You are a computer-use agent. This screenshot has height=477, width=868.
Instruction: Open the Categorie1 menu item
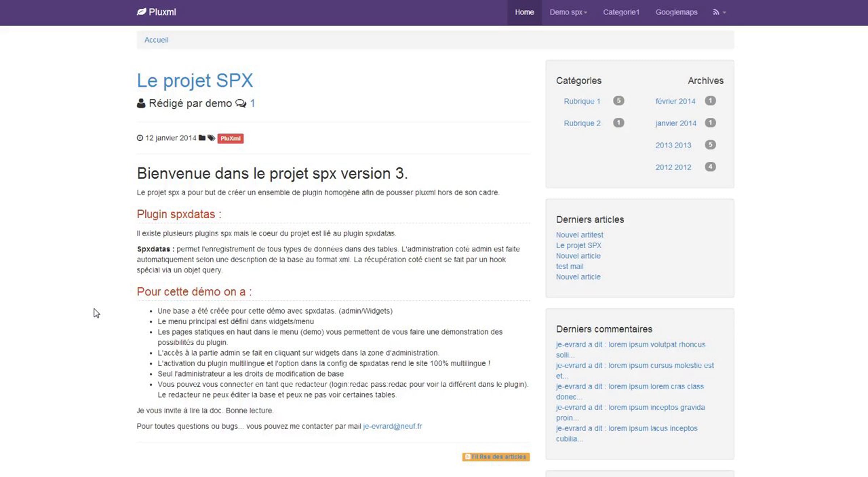(621, 12)
